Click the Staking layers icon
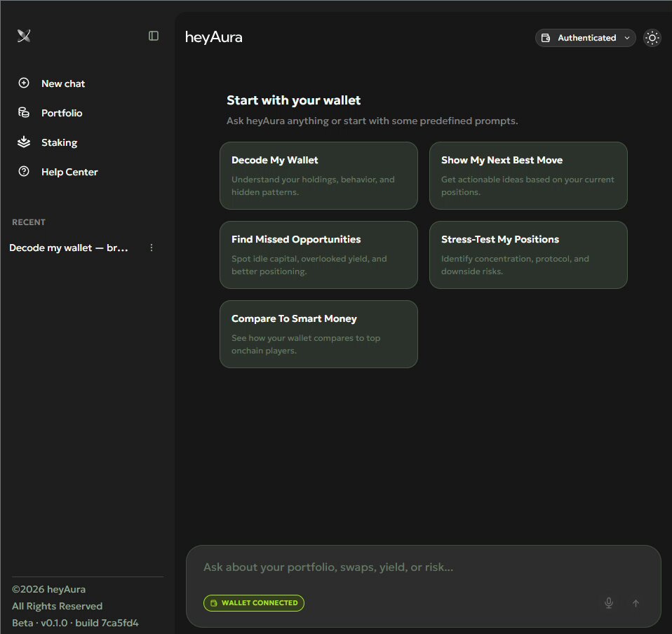The width and height of the screenshot is (672, 634). click(x=24, y=142)
